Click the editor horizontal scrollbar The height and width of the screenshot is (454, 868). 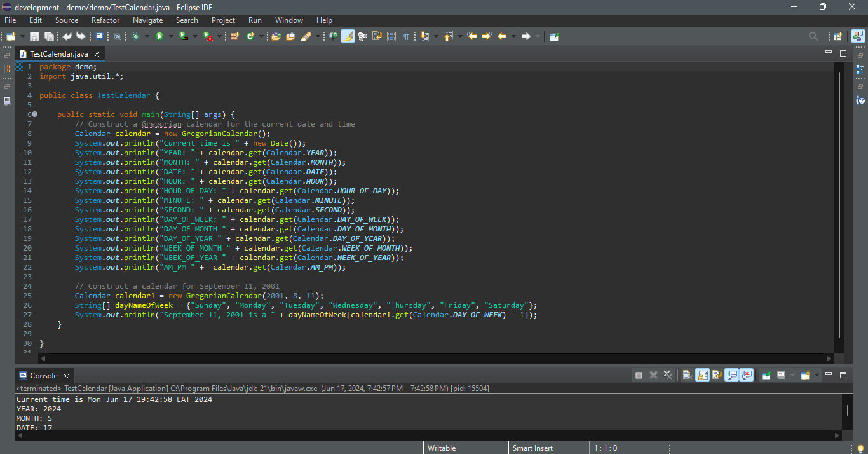click(x=432, y=358)
